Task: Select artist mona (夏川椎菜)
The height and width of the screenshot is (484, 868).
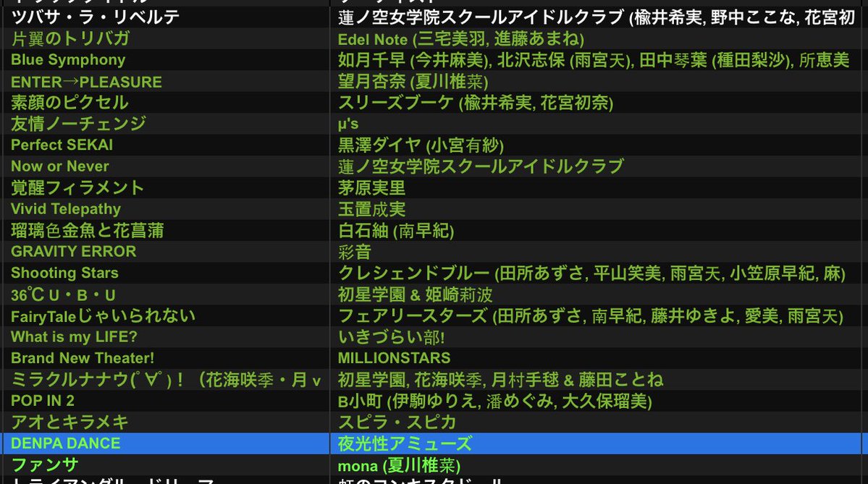Action: 399,465
